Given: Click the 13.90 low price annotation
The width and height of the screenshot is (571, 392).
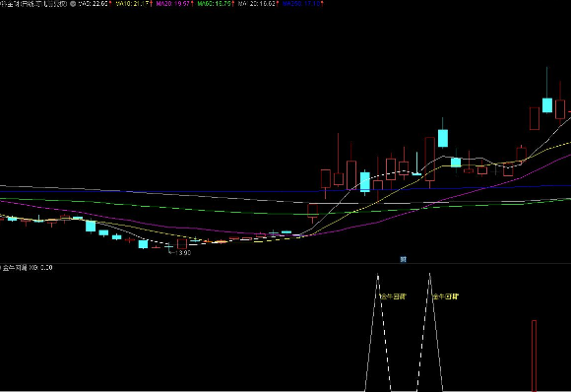Looking at the screenshot, I should tap(182, 252).
